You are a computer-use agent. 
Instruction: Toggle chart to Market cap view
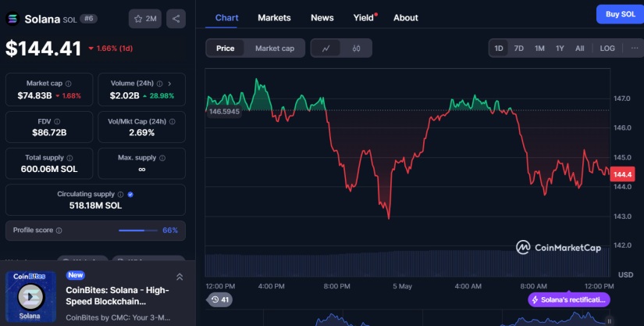(x=275, y=48)
